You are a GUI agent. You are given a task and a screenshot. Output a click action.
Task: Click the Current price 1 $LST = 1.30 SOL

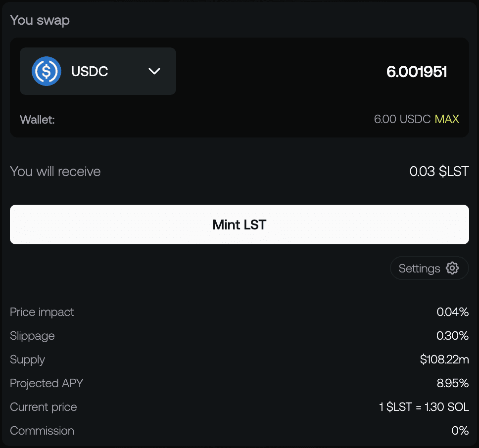coord(424,407)
